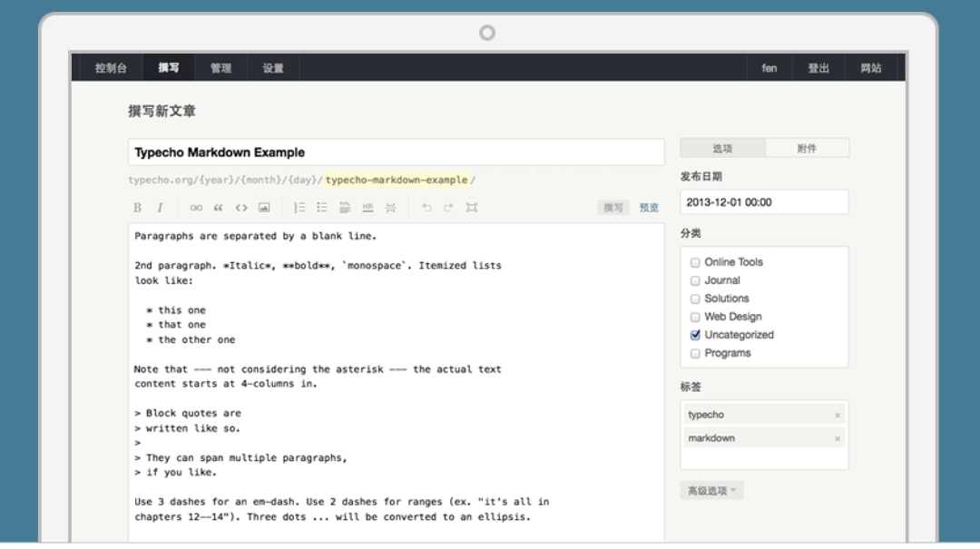Click 登出 to log out
Image resolution: width=980 pixels, height=549 pixels.
click(818, 67)
